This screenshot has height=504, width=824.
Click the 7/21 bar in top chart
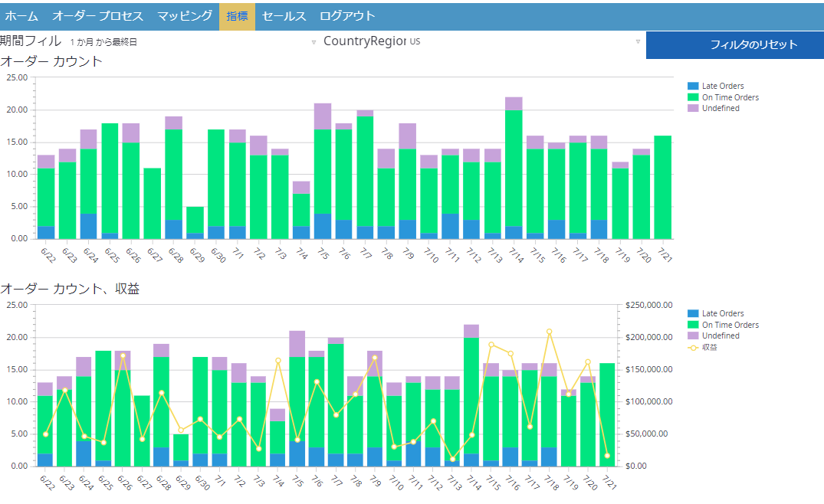coord(663,188)
